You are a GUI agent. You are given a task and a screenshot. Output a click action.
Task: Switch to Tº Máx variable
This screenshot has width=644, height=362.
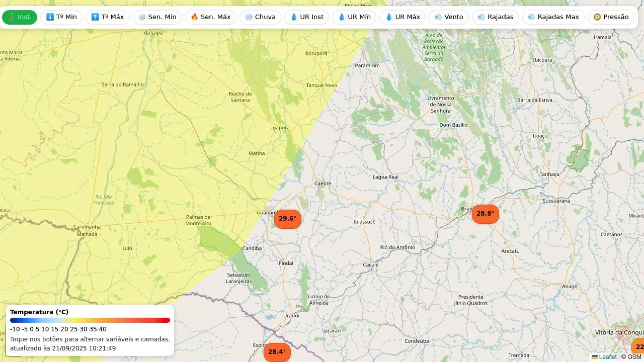[x=107, y=17]
